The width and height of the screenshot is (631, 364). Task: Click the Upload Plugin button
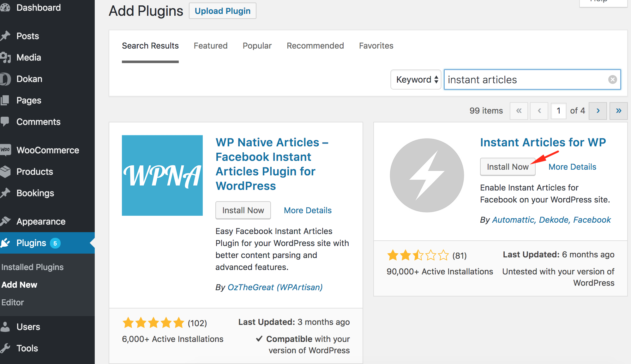point(223,11)
